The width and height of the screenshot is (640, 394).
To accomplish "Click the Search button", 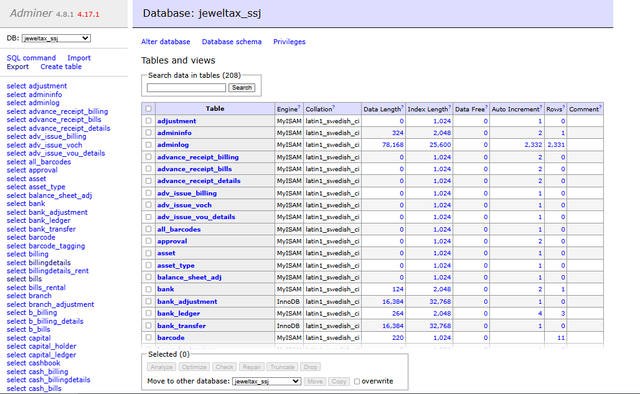I will 242,87.
